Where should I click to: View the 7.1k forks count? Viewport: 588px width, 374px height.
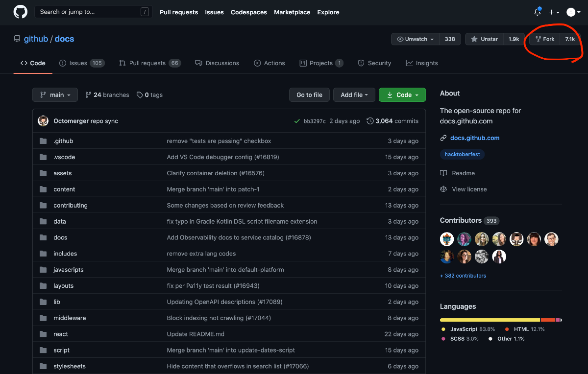click(x=570, y=39)
